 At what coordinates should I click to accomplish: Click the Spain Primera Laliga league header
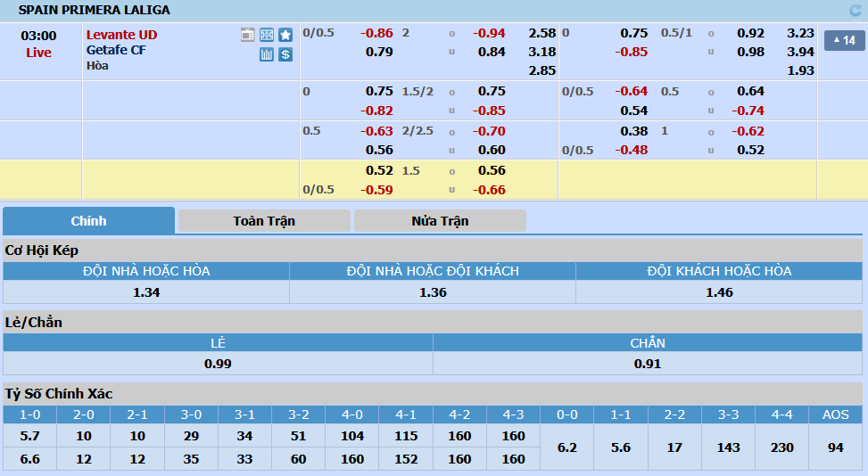(x=94, y=10)
